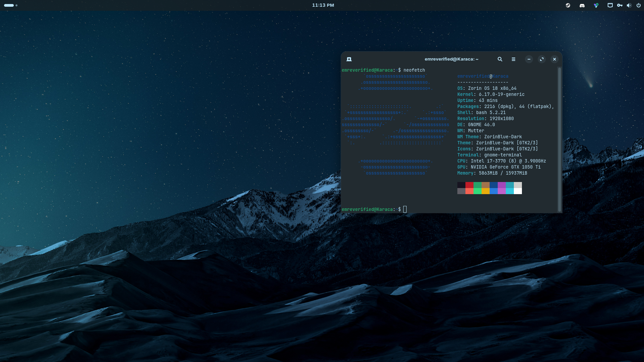Viewport: 644px width, 362px height.
Task: Click the CPU: Intel i7-3770 line
Action: coord(502,161)
